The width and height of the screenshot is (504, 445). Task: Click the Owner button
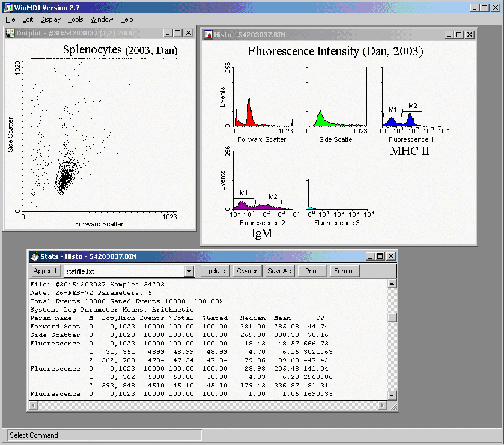(x=247, y=271)
